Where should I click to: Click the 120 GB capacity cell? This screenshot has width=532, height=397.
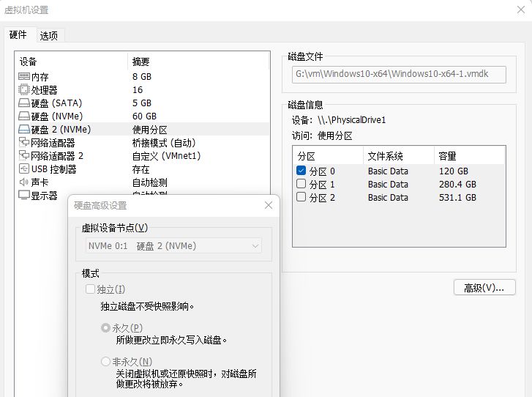[454, 171]
